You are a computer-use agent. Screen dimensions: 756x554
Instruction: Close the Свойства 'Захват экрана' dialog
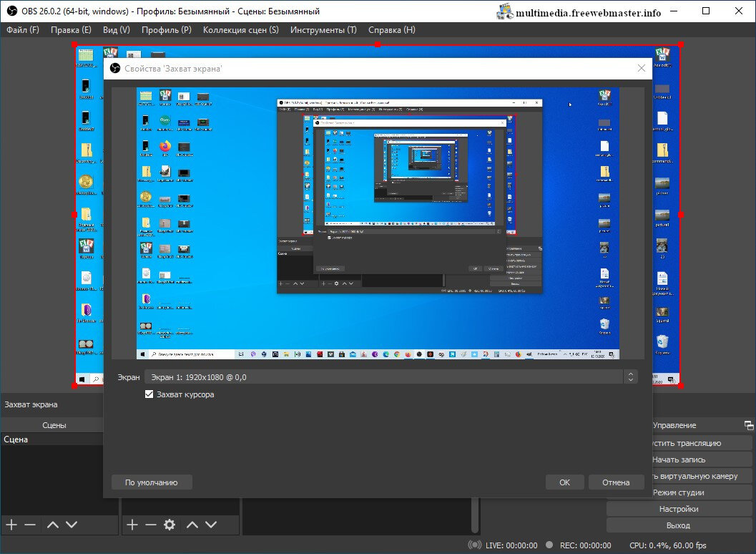click(642, 68)
